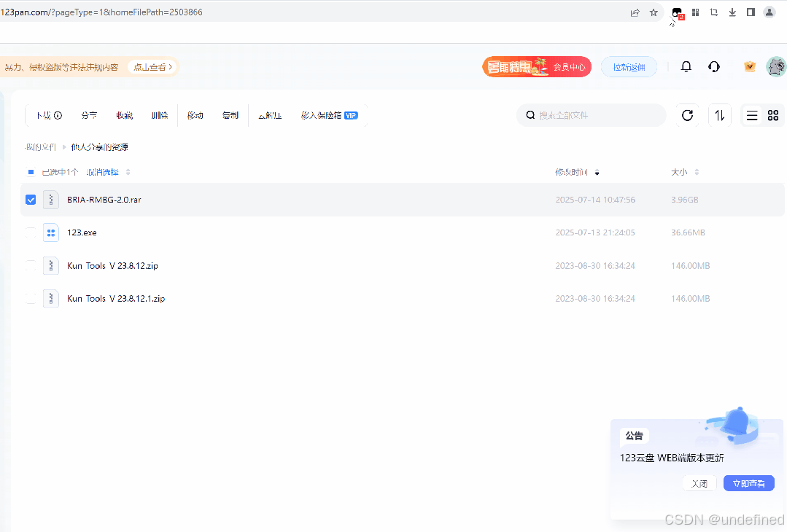Open notifications bell icon

686,67
